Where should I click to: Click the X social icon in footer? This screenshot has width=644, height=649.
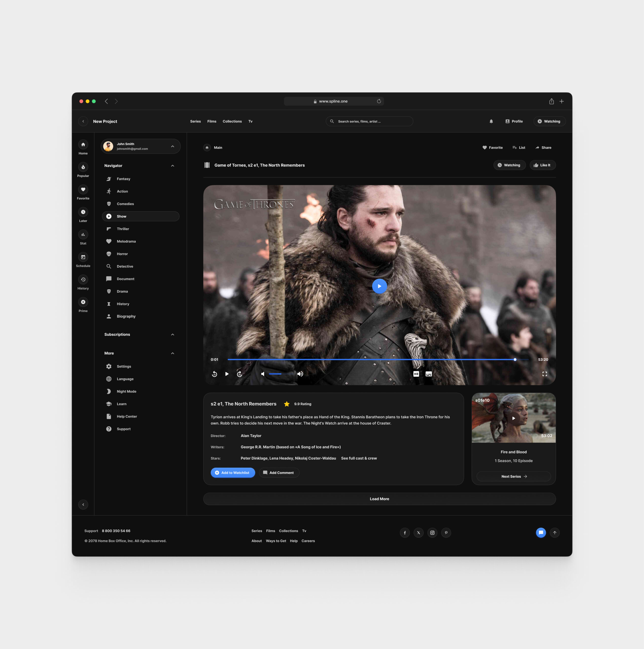(x=419, y=532)
